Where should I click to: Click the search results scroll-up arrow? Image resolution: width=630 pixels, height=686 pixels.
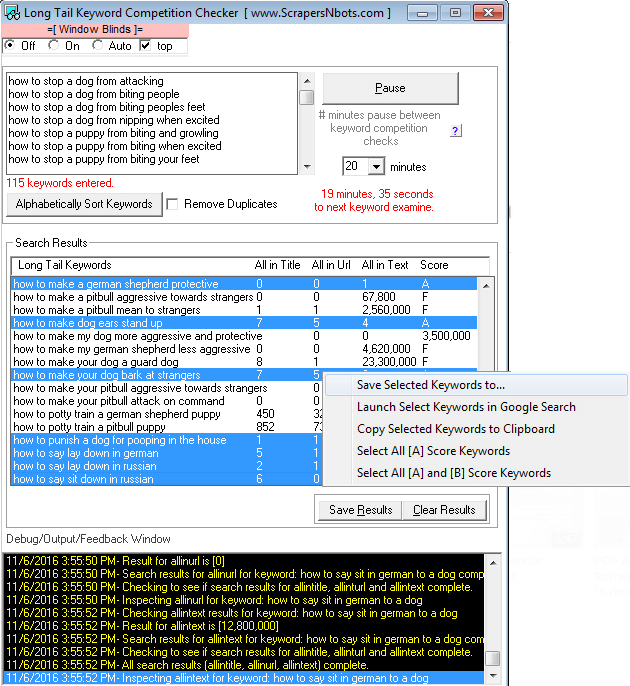point(486,286)
